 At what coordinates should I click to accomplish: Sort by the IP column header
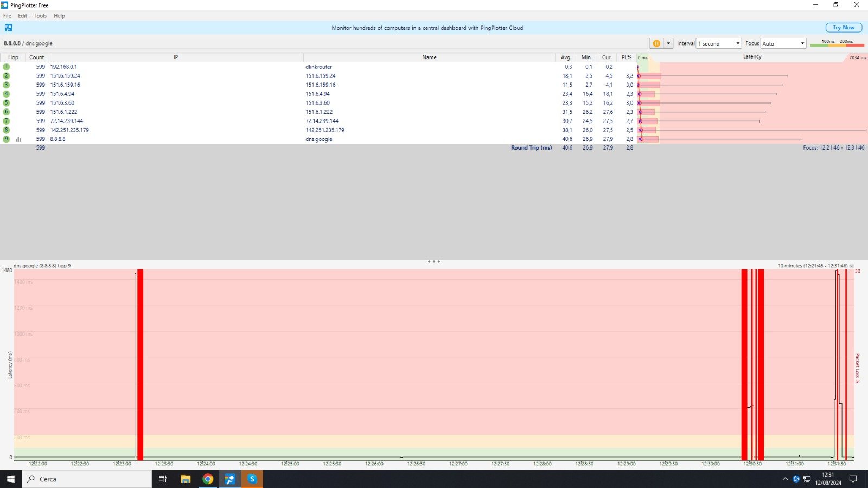176,57
